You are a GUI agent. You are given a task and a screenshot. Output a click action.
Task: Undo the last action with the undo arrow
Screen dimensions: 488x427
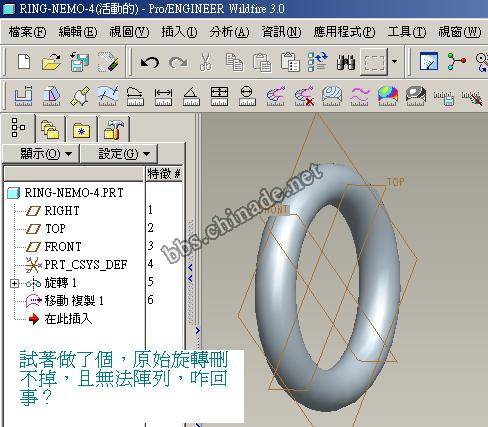(149, 62)
